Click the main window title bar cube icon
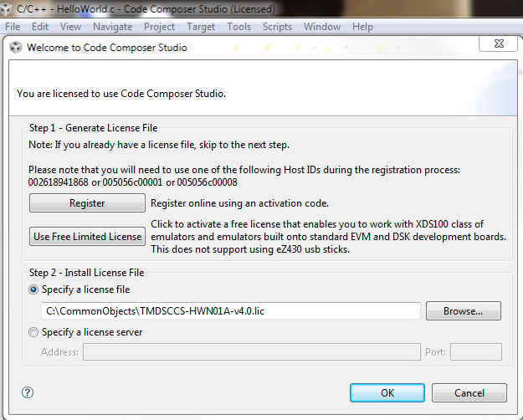This screenshot has width=523, height=420. click(x=6, y=9)
